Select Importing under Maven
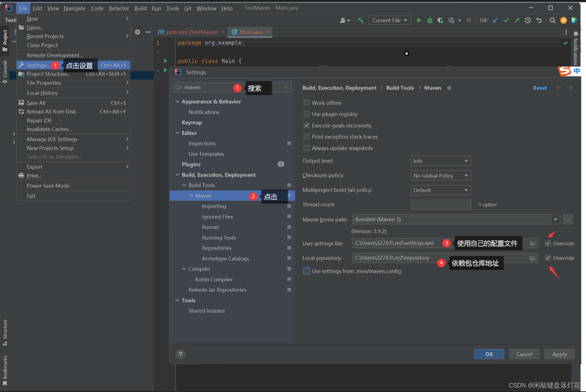Screen dimensions: 586x392 (214, 206)
